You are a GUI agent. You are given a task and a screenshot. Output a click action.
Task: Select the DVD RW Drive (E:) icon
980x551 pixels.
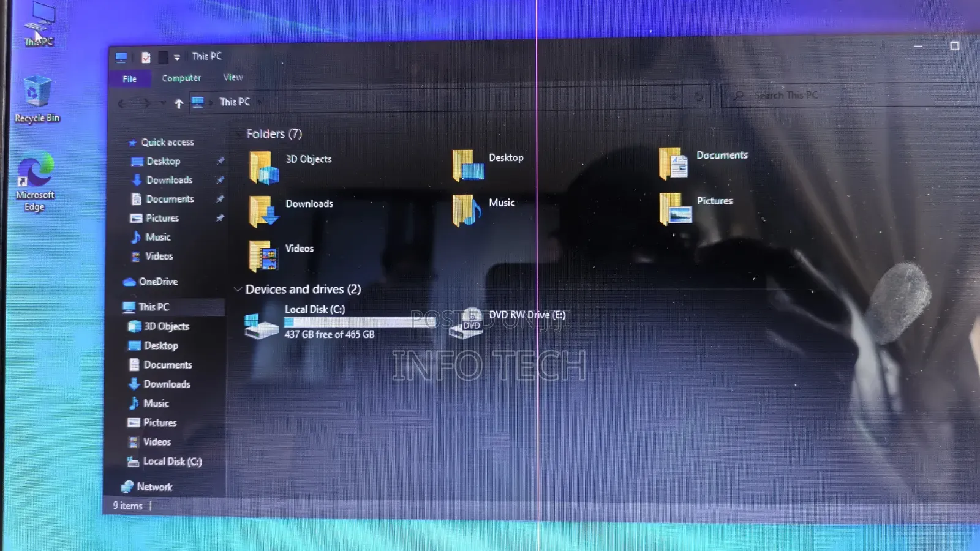466,323
